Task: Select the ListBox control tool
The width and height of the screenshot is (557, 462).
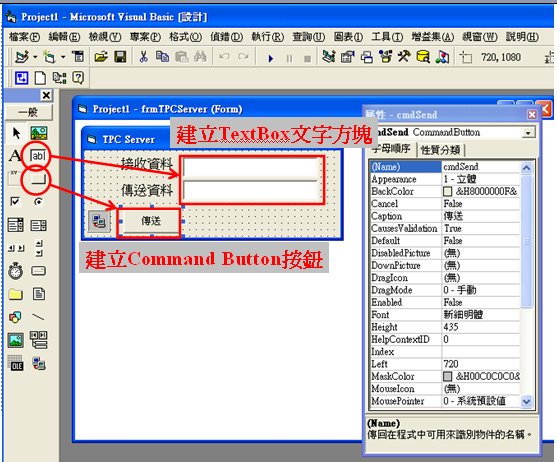Action: 38,225
